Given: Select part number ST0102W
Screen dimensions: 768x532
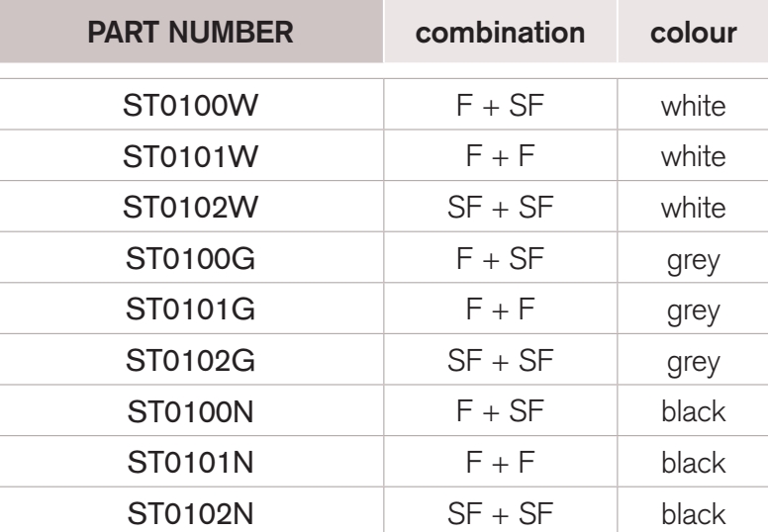Looking at the screenshot, I should (x=191, y=207).
